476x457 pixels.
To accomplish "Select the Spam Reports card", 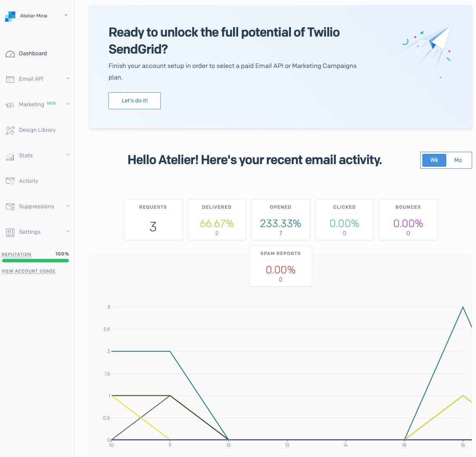I will click(x=280, y=266).
